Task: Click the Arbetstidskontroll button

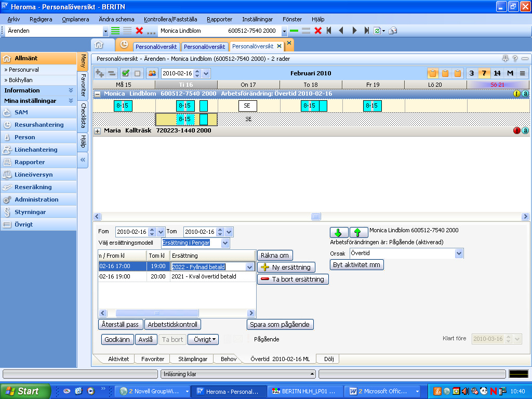Action: coord(172,325)
